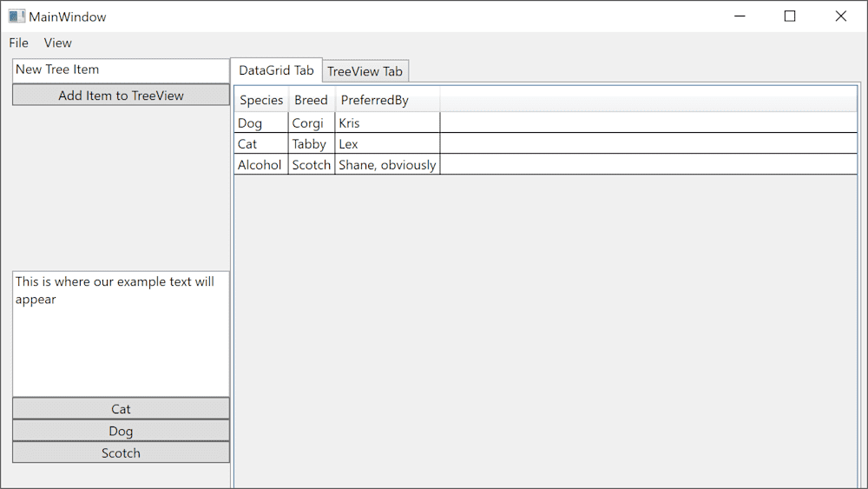The width and height of the screenshot is (868, 489).
Task: Select the Corgi cell
Action: click(312, 123)
